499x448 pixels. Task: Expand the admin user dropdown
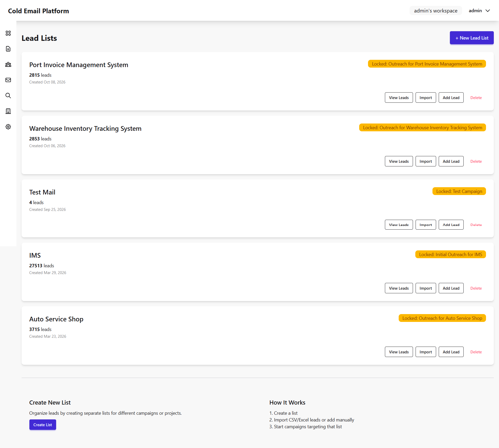pos(479,11)
